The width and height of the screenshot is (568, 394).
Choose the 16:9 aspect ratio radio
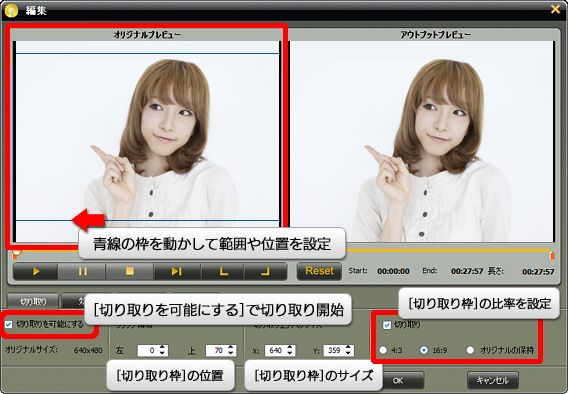click(x=423, y=350)
